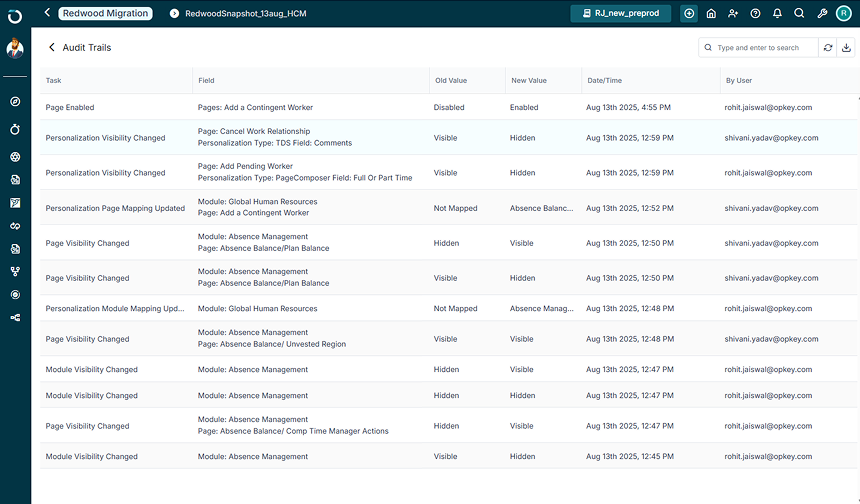
Task: Open the user avatar R menu
Action: (844, 13)
